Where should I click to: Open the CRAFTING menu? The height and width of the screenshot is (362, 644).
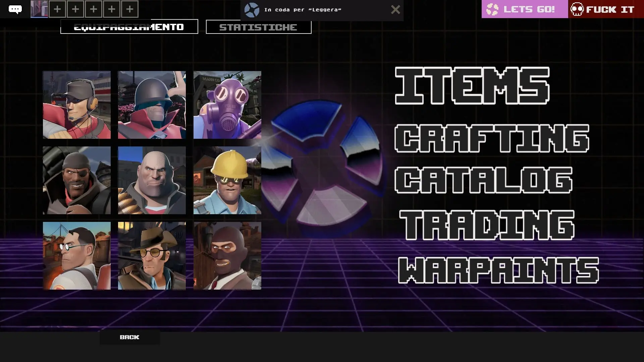492,138
